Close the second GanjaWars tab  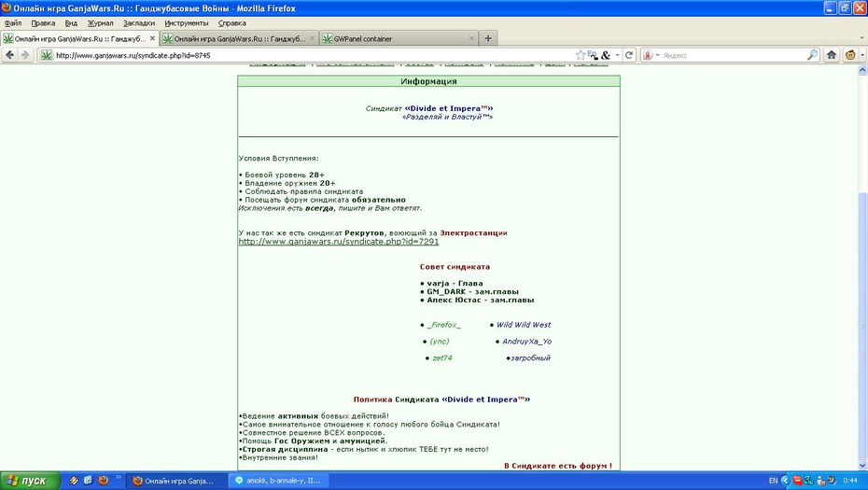click(x=312, y=38)
